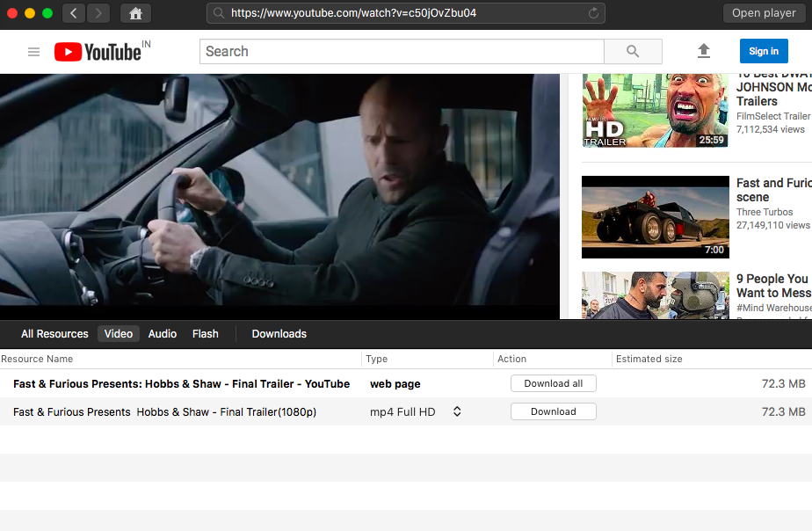
Task: Click the green maximize window button
Action: coord(47,13)
